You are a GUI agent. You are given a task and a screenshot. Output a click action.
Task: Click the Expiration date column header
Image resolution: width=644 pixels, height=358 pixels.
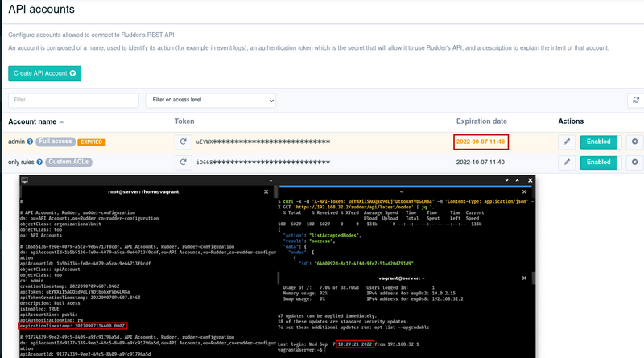481,121
